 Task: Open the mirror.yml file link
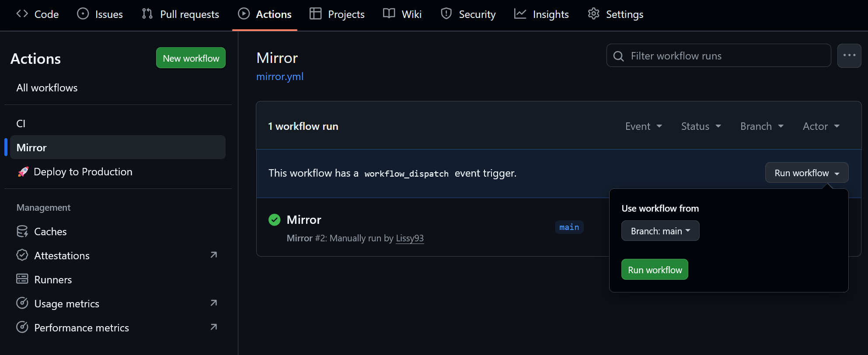(280, 77)
